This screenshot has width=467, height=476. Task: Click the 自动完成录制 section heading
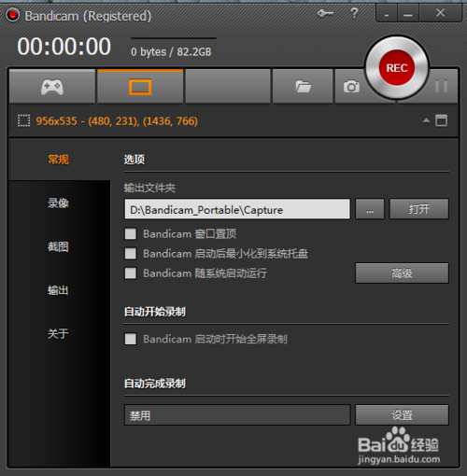(155, 384)
